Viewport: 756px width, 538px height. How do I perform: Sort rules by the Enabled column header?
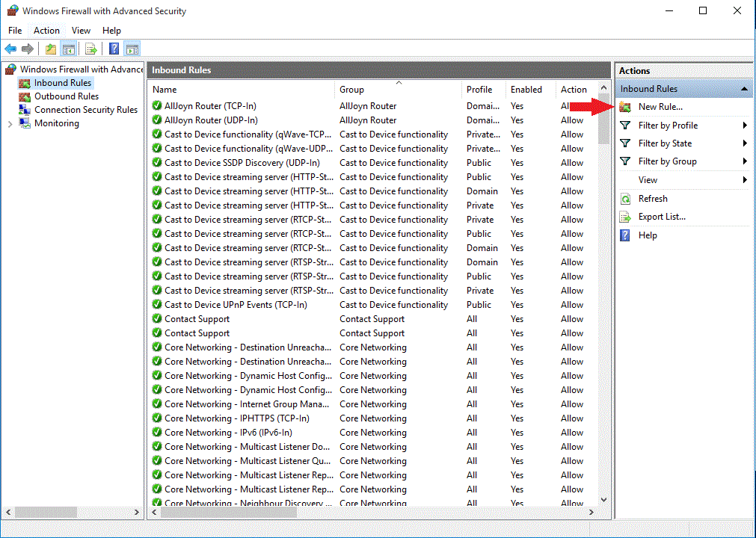click(x=526, y=90)
